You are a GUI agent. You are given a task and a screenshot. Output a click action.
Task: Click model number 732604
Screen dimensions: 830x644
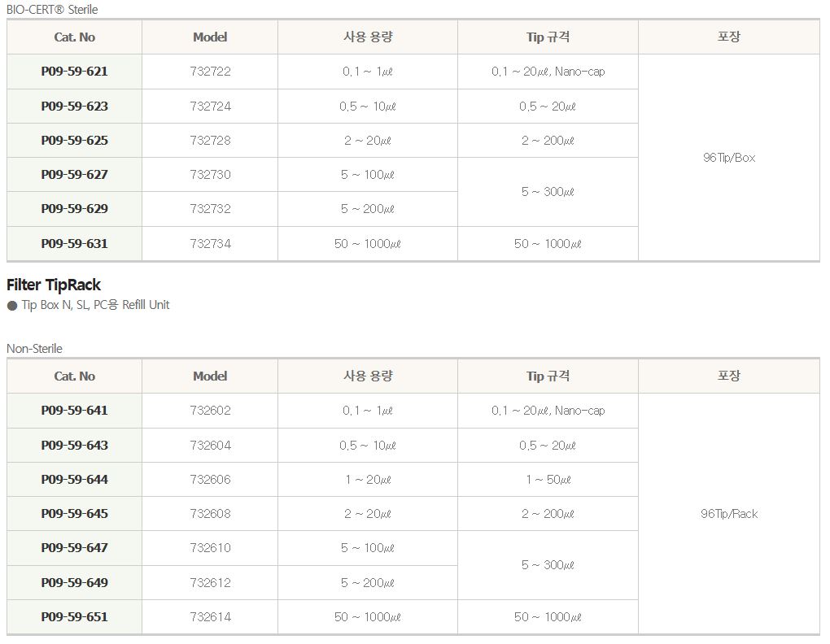210,446
